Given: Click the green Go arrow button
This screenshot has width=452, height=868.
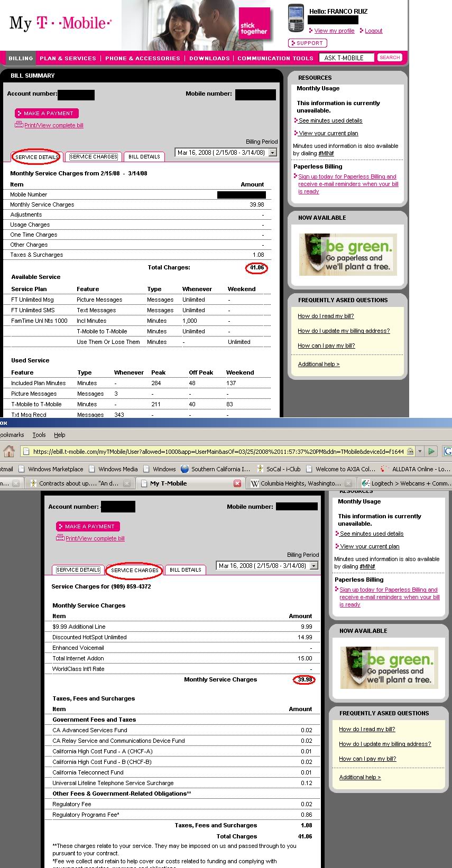Looking at the screenshot, I should pyautogui.click(x=432, y=451).
